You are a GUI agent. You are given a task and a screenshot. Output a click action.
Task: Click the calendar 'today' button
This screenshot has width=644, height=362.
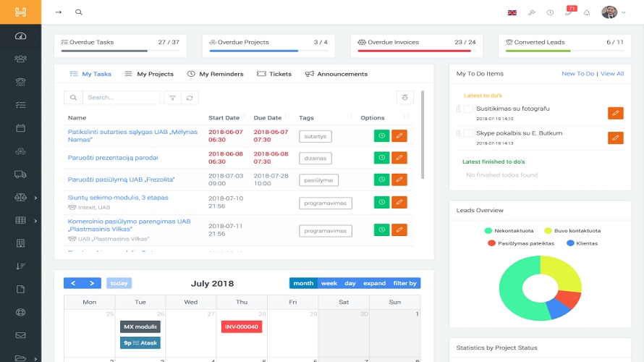(x=119, y=283)
